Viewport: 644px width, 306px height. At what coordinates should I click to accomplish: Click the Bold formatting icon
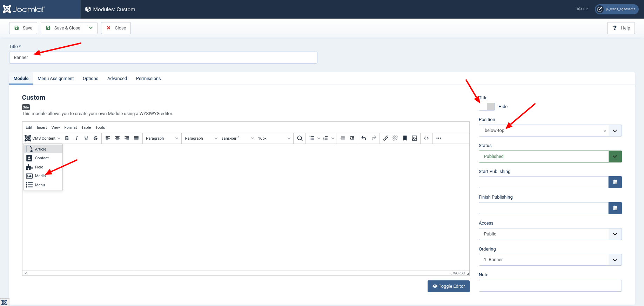[67, 138]
